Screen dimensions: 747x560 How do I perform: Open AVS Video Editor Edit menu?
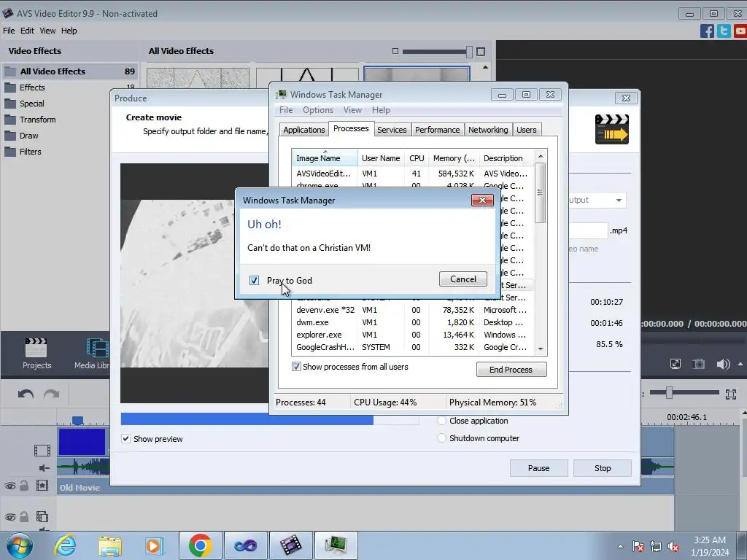(x=27, y=31)
